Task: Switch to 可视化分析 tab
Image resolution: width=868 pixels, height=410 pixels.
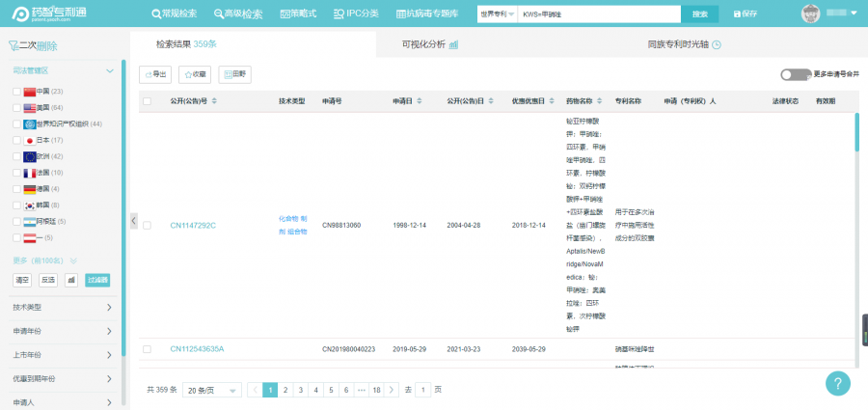Action: (429, 44)
